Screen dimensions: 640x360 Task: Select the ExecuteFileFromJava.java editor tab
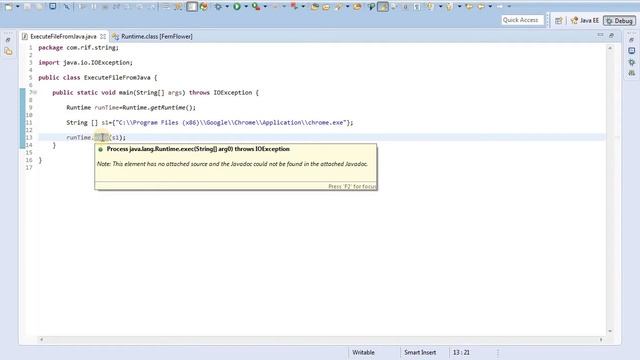(x=63, y=36)
